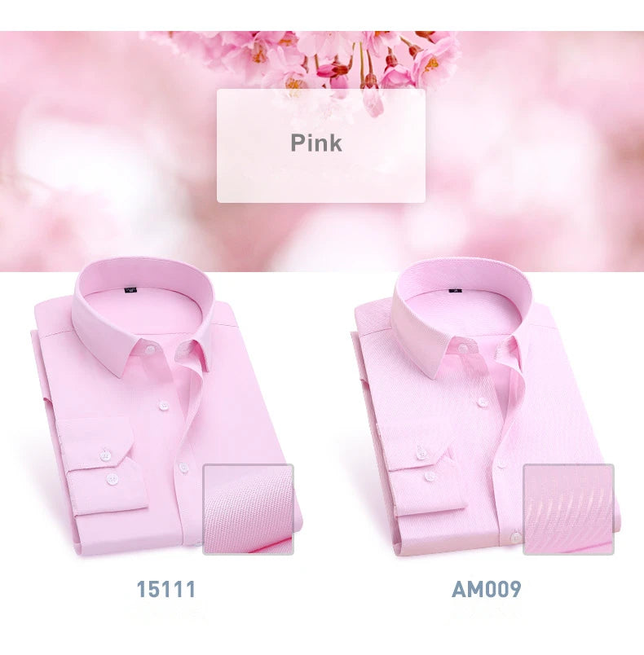
Task: Click the AM009 model number label
Action: click(487, 589)
